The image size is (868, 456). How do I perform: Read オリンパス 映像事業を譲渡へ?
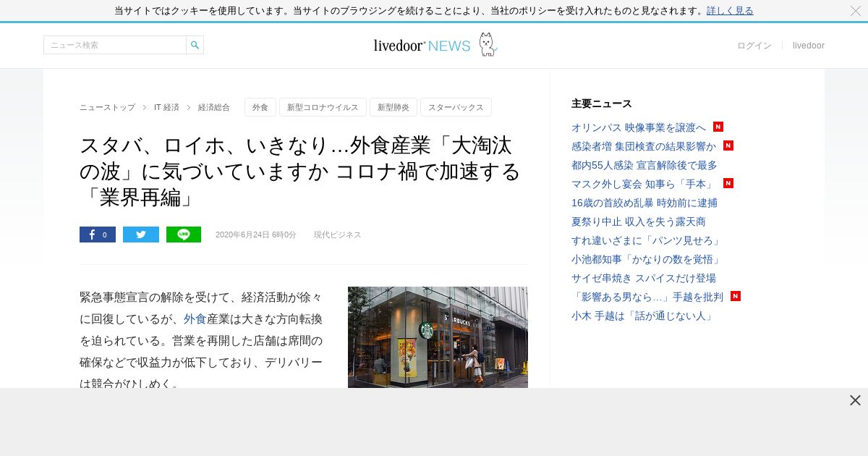[639, 127]
